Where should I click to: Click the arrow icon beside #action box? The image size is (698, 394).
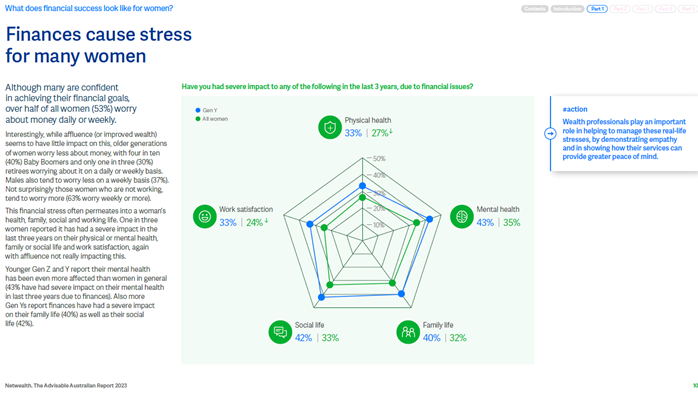tap(550, 133)
